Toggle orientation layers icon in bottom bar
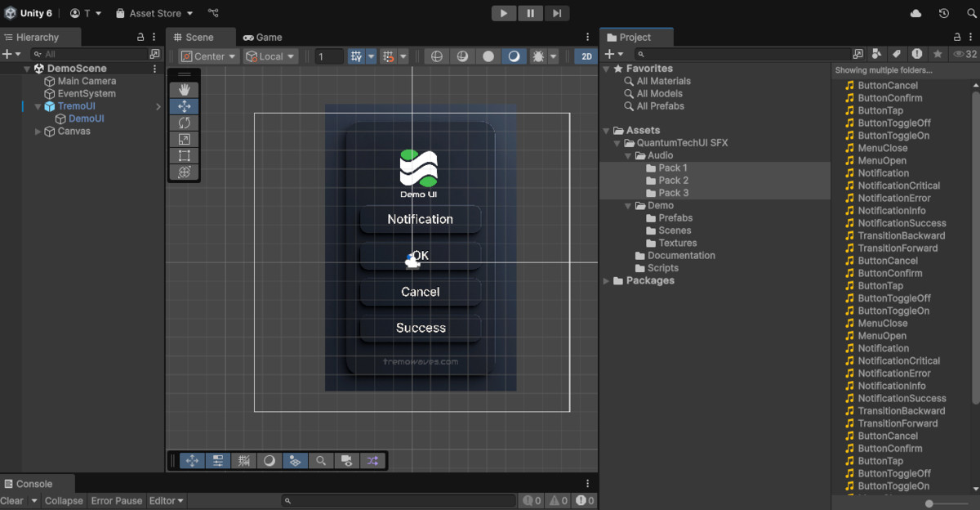 coord(296,461)
